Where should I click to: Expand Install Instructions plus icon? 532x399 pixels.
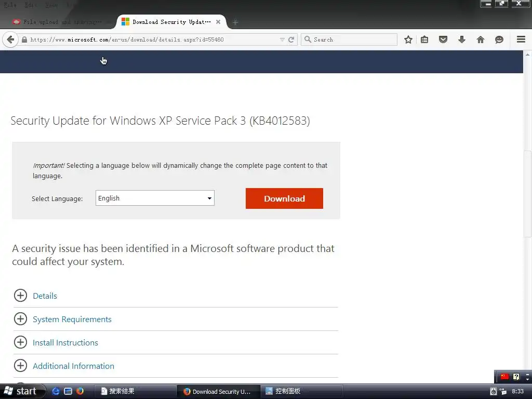click(x=20, y=342)
